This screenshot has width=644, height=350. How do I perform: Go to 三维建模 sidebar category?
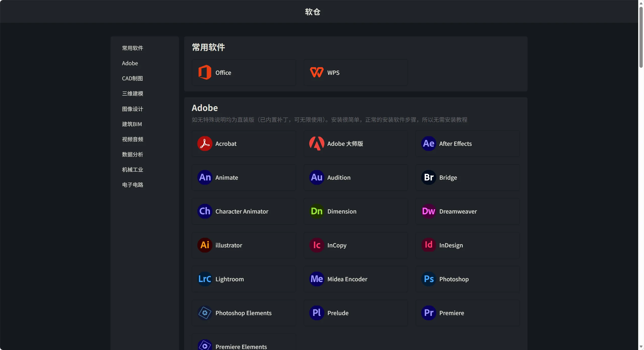132,94
